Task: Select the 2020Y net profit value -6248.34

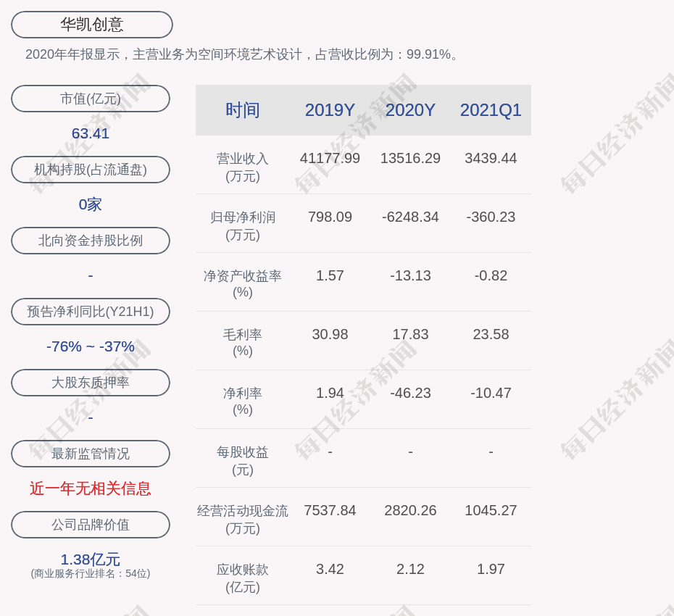Action: click(410, 217)
